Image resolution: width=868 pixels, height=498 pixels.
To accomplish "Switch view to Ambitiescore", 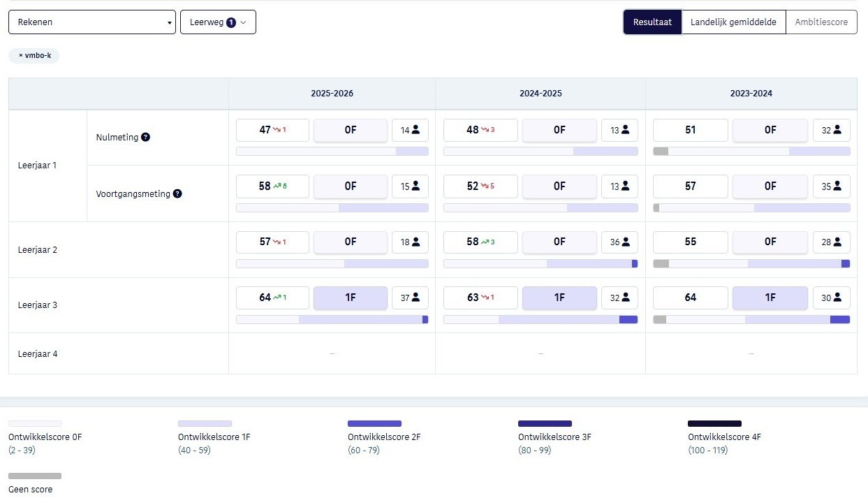I will coord(821,22).
